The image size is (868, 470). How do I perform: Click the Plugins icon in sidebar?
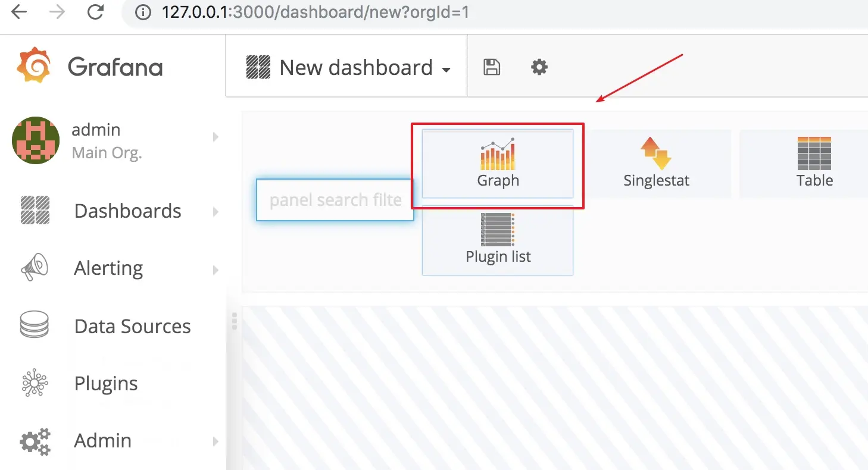point(35,383)
